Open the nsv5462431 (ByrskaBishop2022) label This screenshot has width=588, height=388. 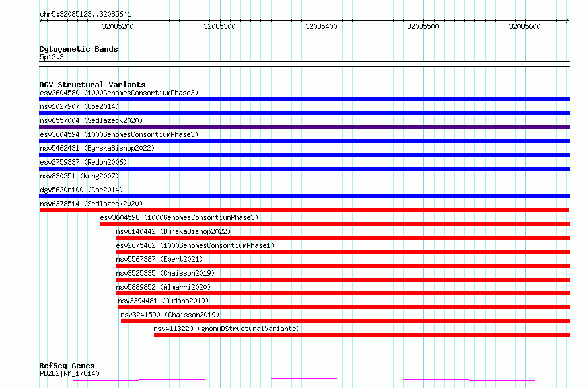tap(97, 148)
